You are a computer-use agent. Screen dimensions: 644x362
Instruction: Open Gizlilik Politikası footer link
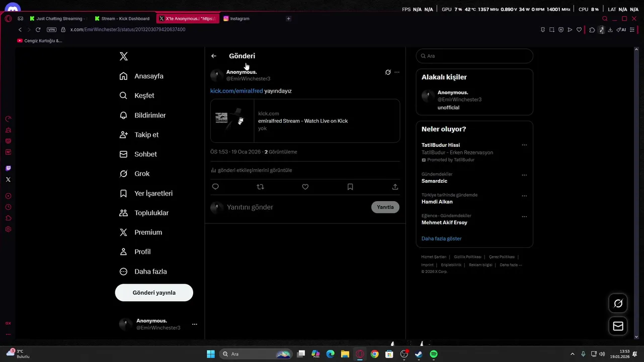click(467, 257)
